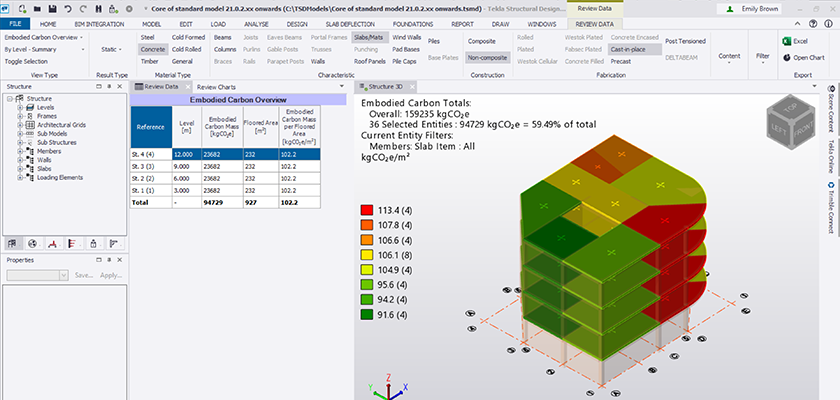Image resolution: width=840 pixels, height=400 pixels.
Task: Open the Properties panel combo box
Action: pos(38,275)
